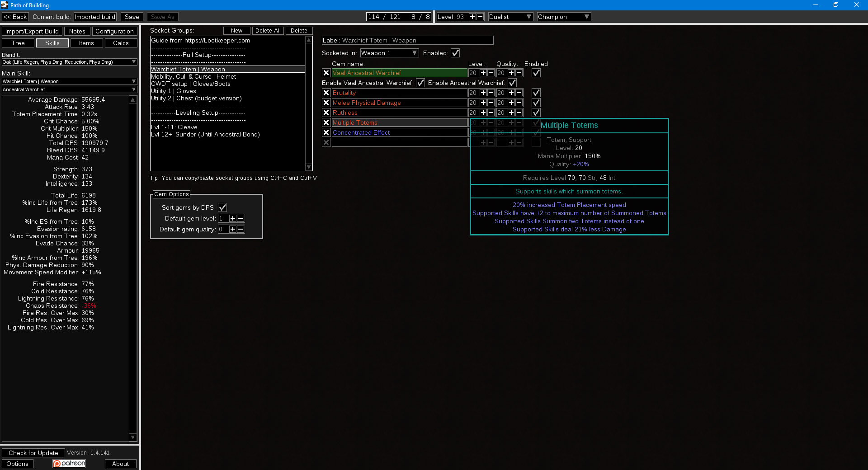Decrease default gem quality
This screenshot has height=470, width=868.
click(241, 229)
